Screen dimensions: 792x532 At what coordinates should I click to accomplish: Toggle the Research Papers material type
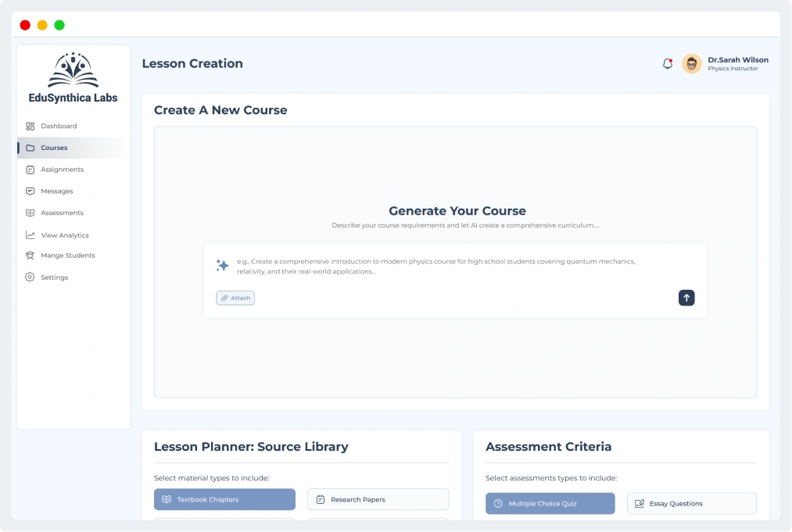pyautogui.click(x=378, y=499)
